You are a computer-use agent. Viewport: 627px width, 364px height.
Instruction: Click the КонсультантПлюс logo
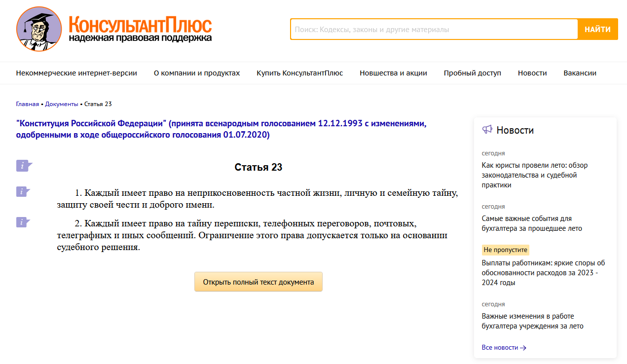tap(114, 29)
